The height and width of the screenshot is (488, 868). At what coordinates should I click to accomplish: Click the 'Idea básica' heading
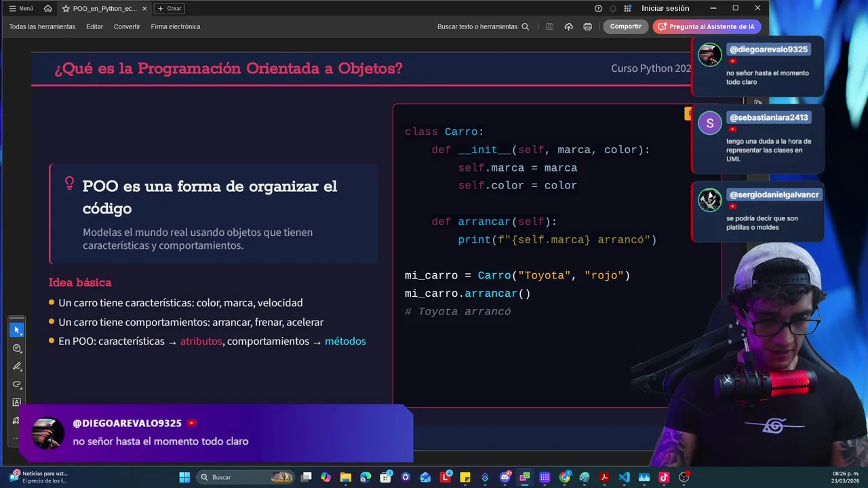80,282
